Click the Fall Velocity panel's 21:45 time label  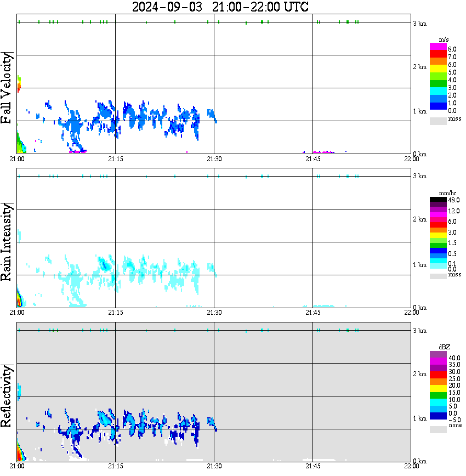point(313,159)
